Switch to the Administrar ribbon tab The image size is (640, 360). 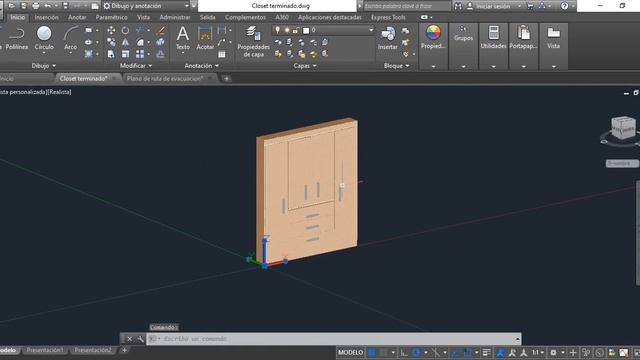[x=175, y=17]
